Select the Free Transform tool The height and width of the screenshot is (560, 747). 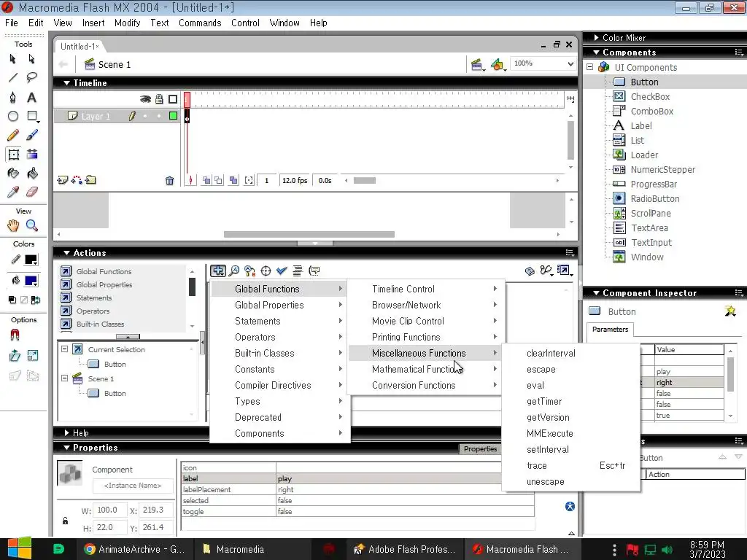13,155
